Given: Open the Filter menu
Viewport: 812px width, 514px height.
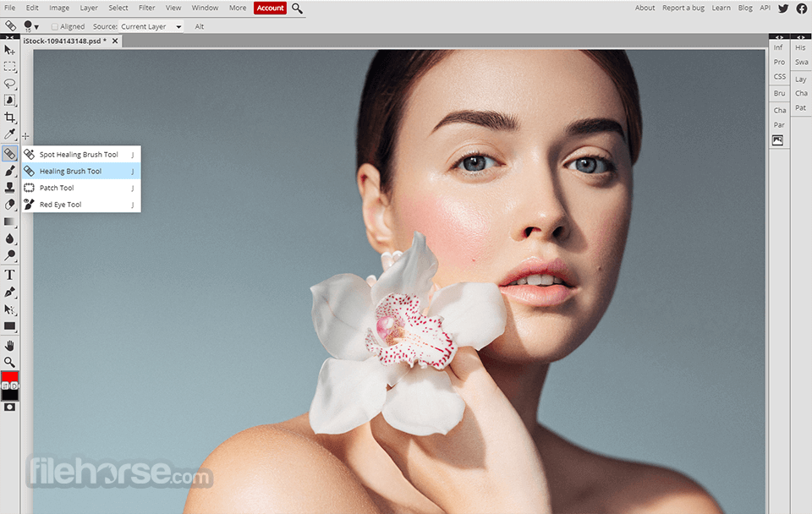Looking at the screenshot, I should tap(146, 8).
